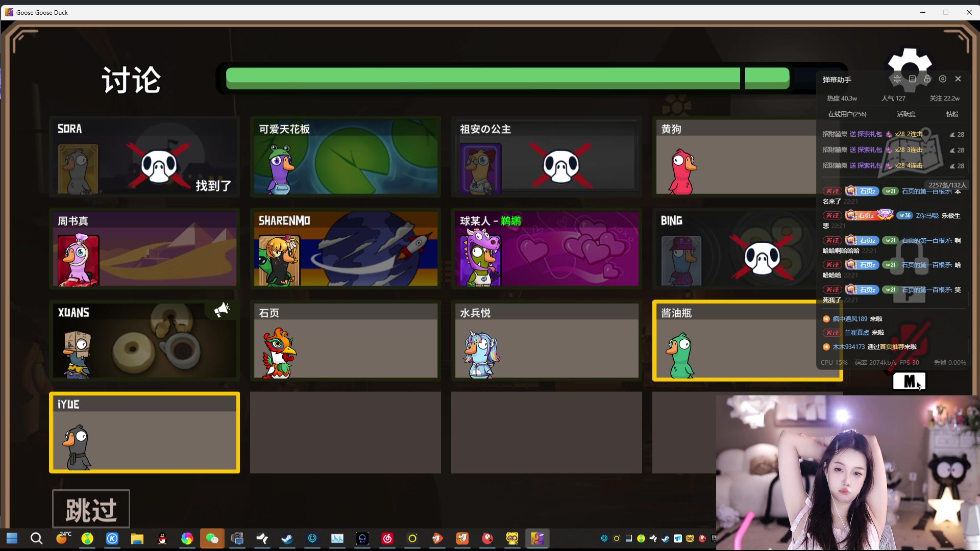Viewport: 980px width, 551px height.
Task: Switch to the 钻粉 tab
Action: pos(952,114)
